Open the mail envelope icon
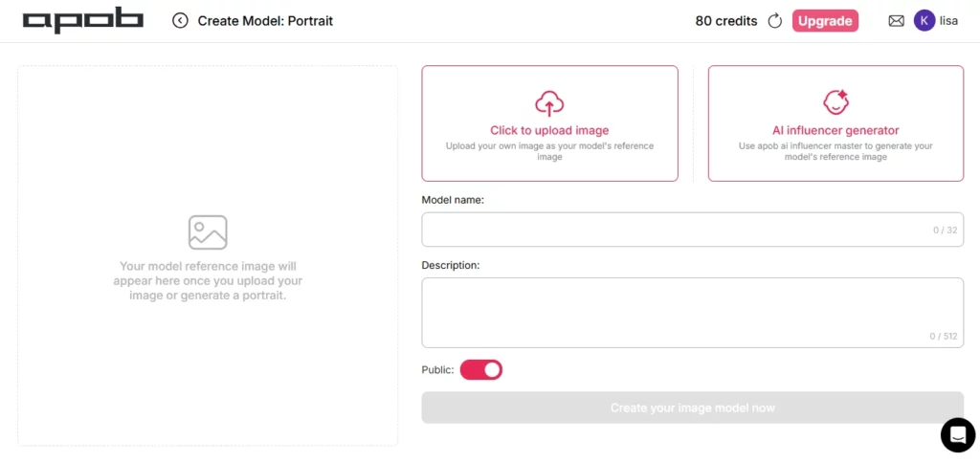Image resolution: width=980 pixels, height=462 pixels. (x=896, y=21)
